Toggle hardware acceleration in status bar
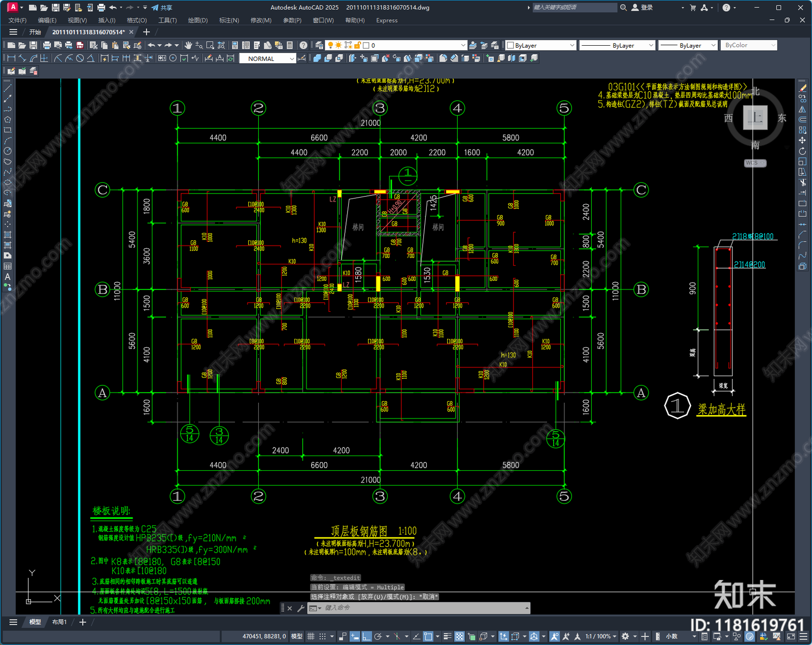 pyautogui.click(x=750, y=636)
